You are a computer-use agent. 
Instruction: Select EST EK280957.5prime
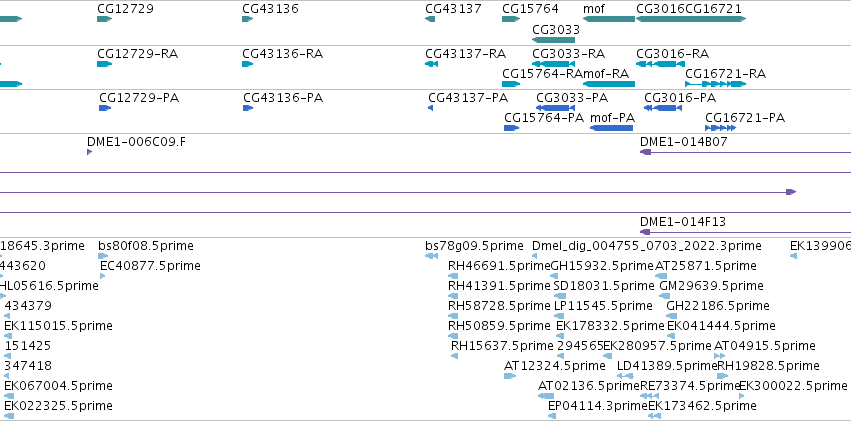coord(657,346)
